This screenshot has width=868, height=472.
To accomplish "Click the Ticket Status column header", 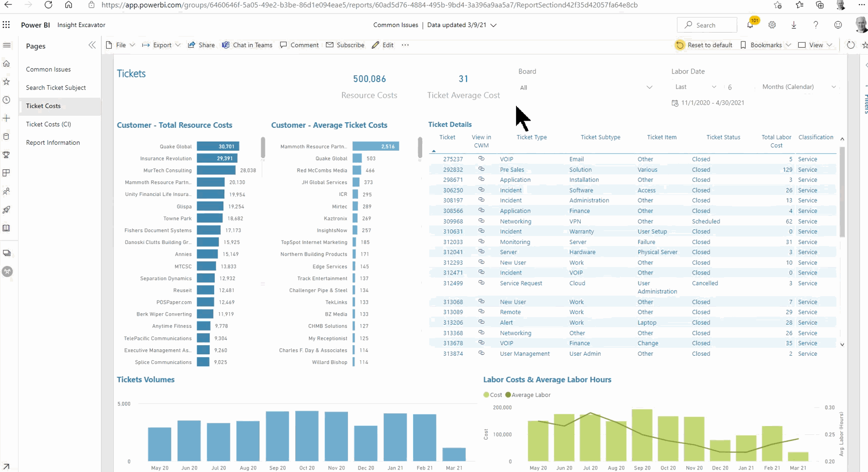I will click(723, 137).
